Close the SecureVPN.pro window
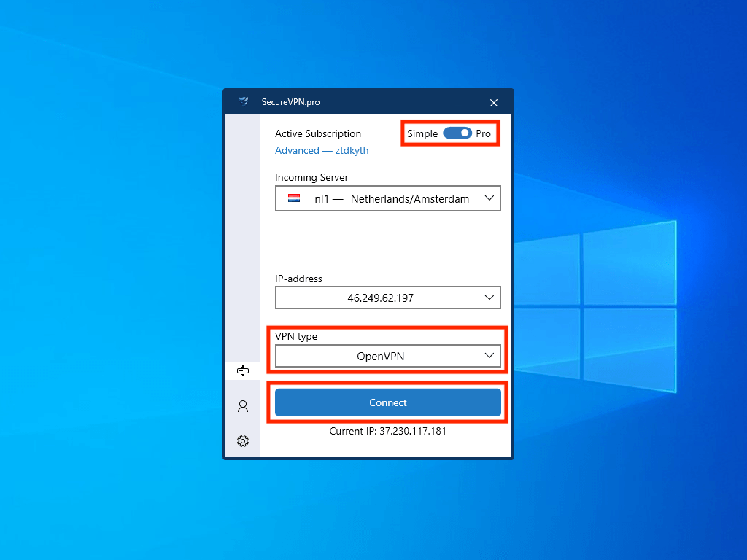The height and width of the screenshot is (560, 747). click(x=494, y=102)
